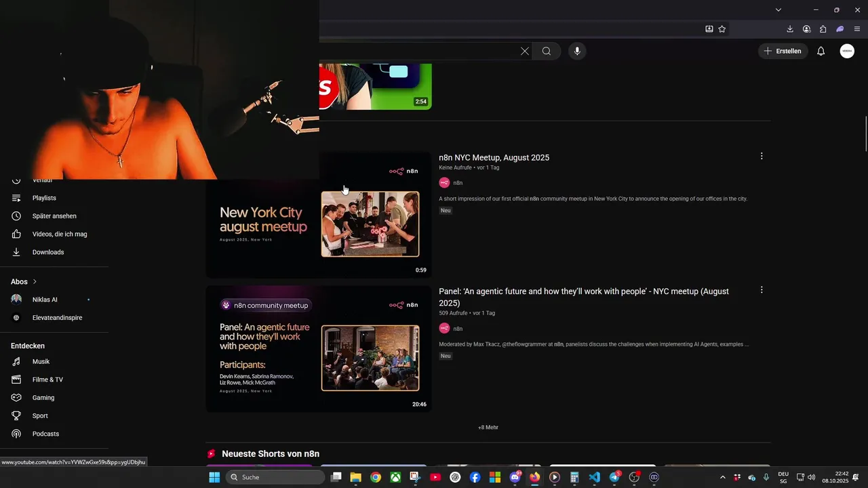Open the volume speaker tray icon
868x488 pixels.
pyautogui.click(x=811, y=477)
